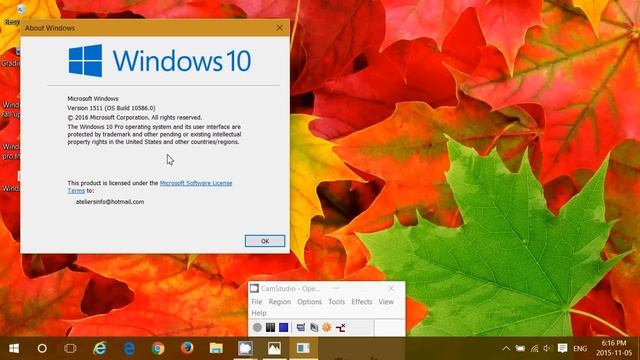
Task: Click the screen annotations icon in CamStudio
Action: (x=301, y=327)
